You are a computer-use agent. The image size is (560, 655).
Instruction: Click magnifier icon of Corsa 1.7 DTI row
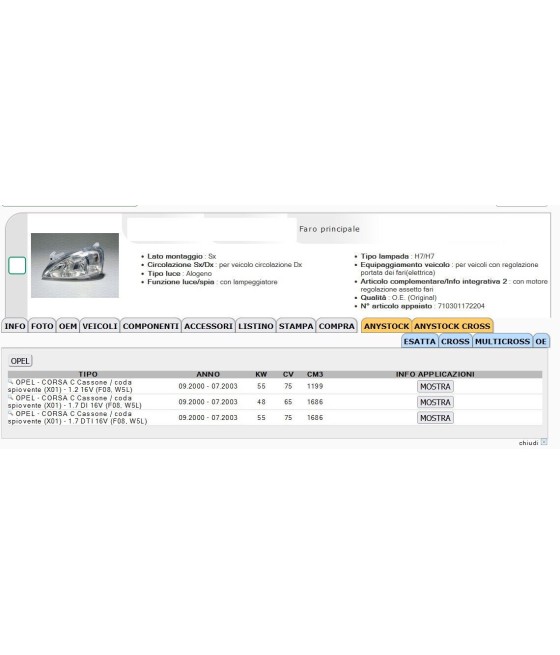11,413
